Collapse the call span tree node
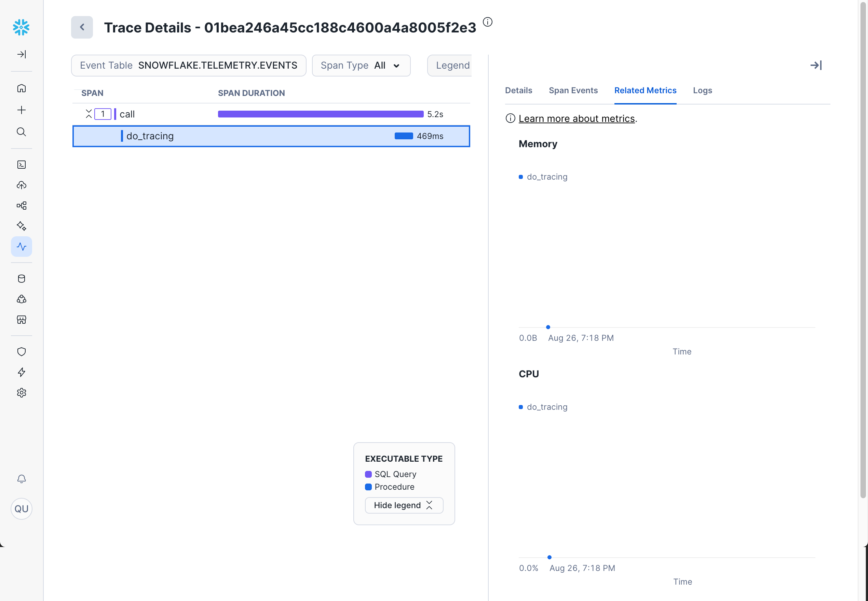The width and height of the screenshot is (868, 601). click(x=89, y=114)
